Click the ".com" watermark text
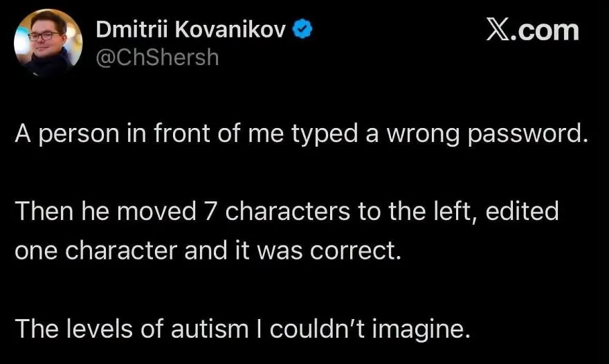Viewport: 609px width, 364px height. click(544, 30)
